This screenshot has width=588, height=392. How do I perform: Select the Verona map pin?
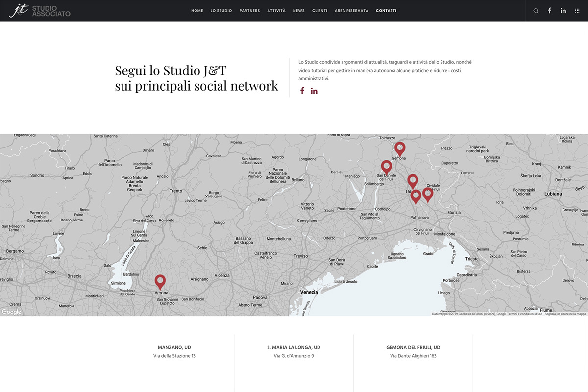(160, 281)
